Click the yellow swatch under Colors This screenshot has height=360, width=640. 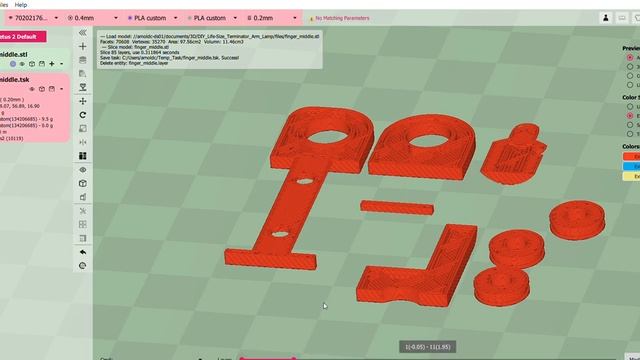pos(631,176)
